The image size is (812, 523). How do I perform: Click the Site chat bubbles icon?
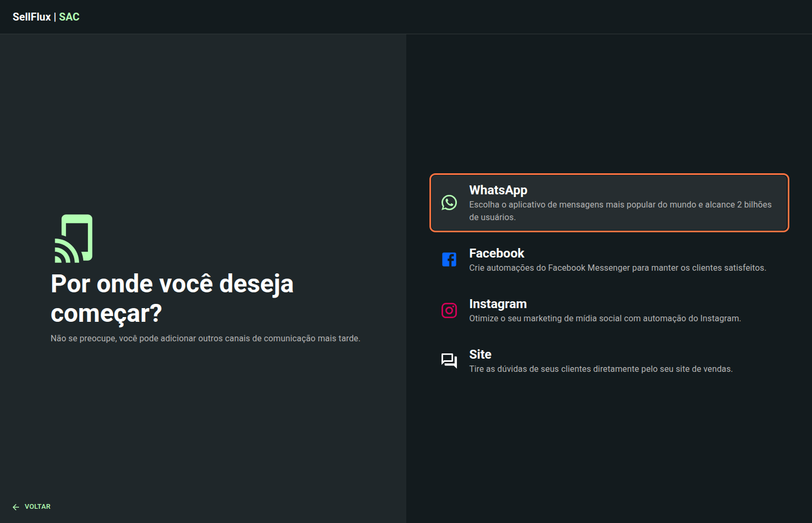449,361
